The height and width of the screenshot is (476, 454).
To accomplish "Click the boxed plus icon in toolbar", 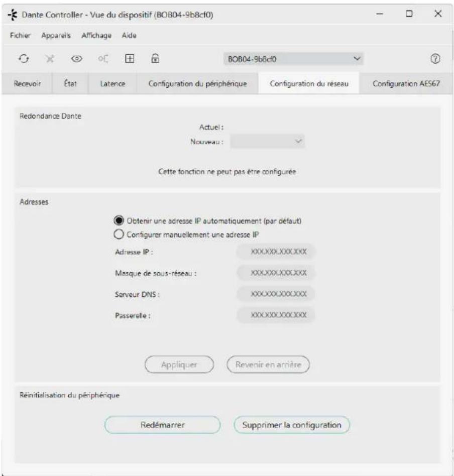I will tap(130, 59).
